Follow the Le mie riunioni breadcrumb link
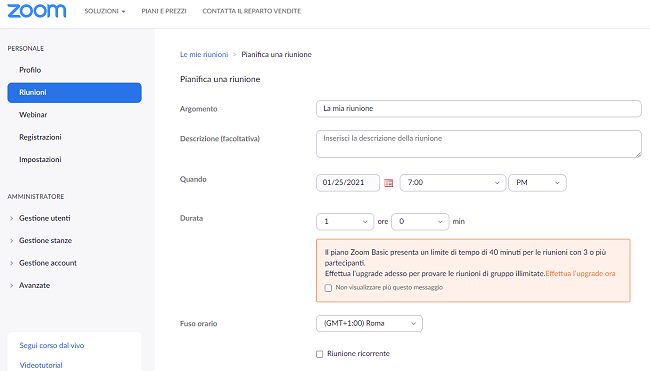Viewport: 650px width, 371px height. [x=204, y=54]
